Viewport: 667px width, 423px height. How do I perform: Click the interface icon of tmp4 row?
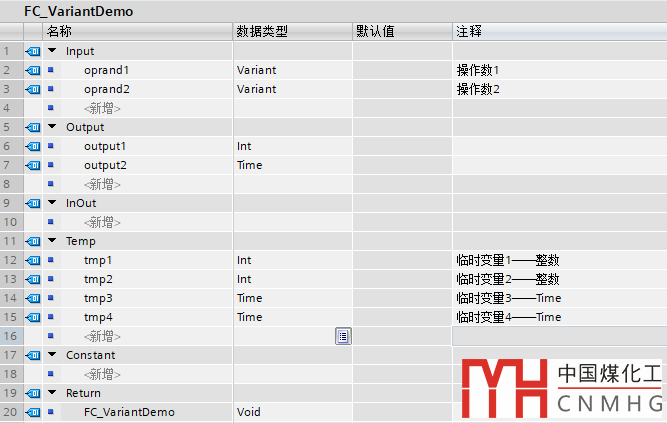tap(33, 317)
